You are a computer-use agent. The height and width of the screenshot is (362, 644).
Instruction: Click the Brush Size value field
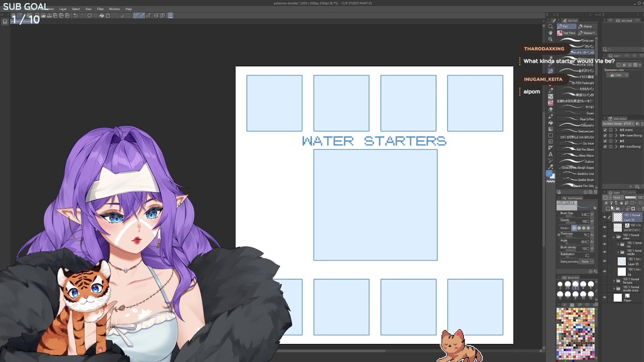coord(584,215)
